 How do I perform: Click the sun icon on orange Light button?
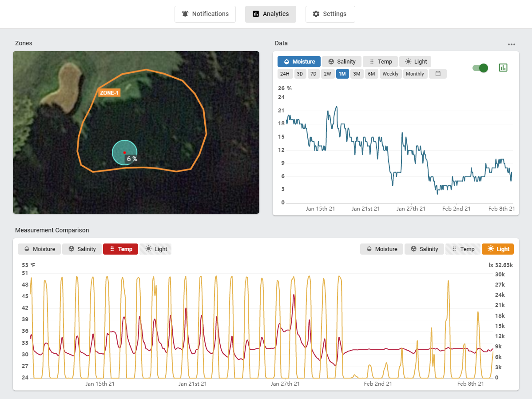(491, 249)
